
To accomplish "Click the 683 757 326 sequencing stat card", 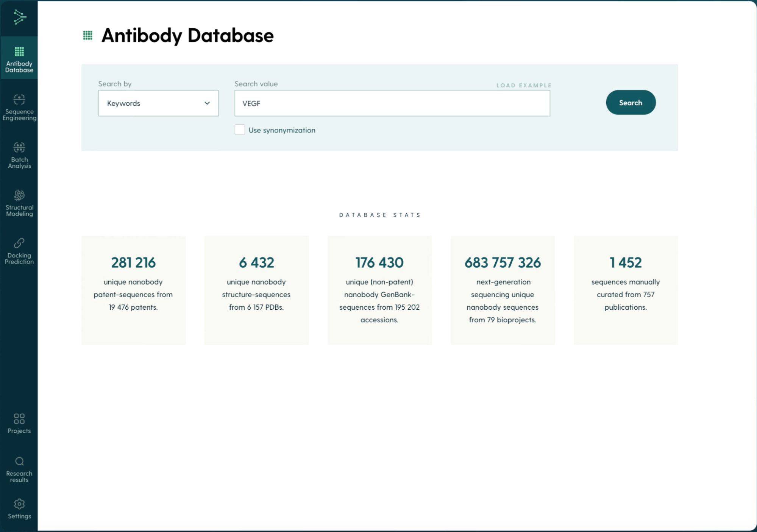I will tap(503, 290).
